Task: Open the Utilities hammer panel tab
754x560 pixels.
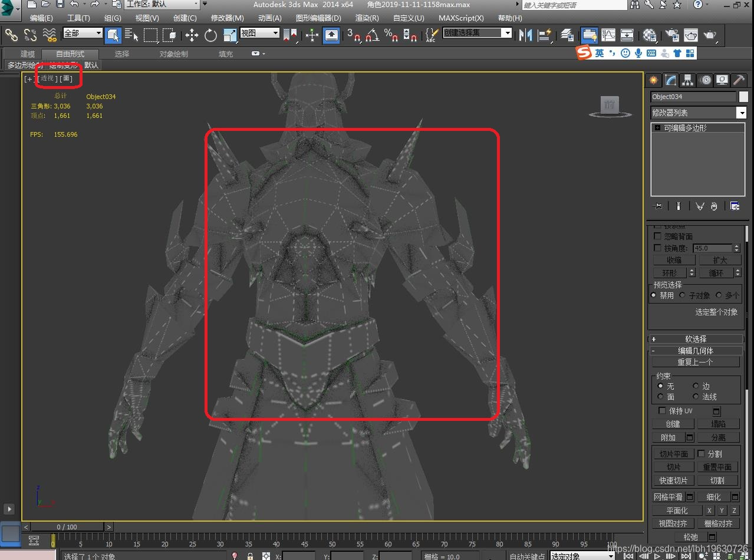Action: 739,80
